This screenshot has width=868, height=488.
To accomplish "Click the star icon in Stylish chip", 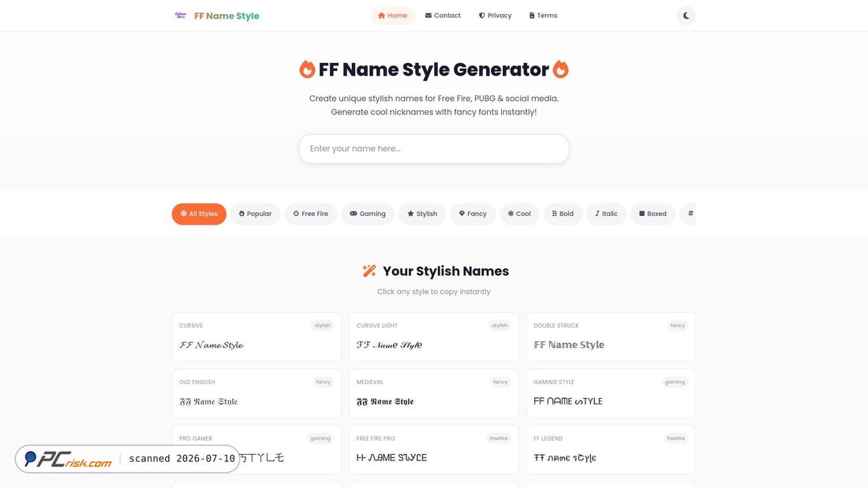I will click(x=410, y=214).
